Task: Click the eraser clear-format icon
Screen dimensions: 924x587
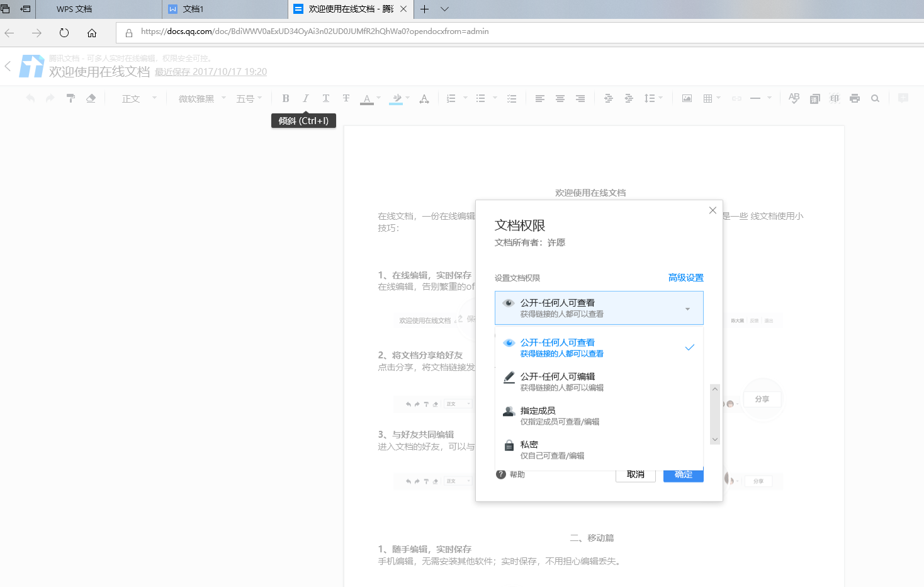Action: coord(91,98)
